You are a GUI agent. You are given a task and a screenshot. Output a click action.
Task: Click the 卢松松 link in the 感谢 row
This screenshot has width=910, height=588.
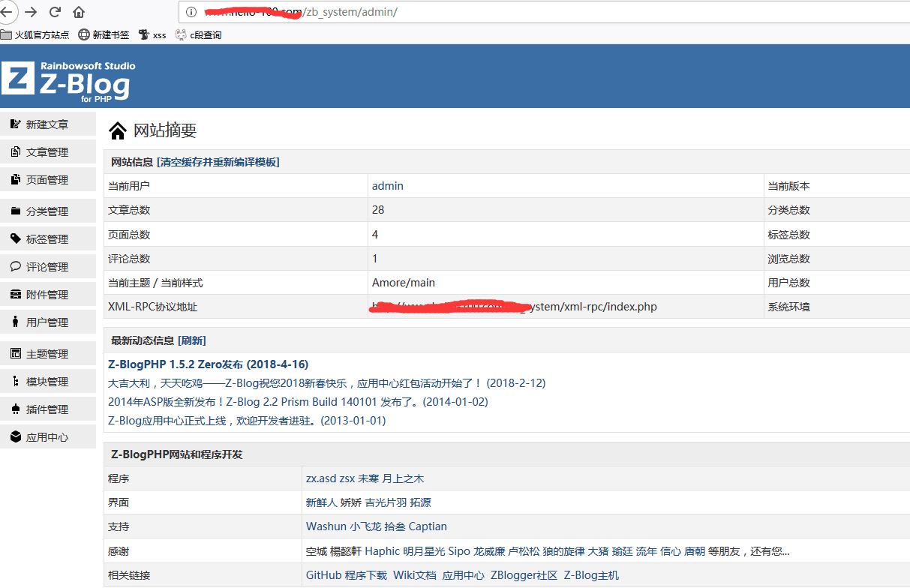[x=524, y=551]
